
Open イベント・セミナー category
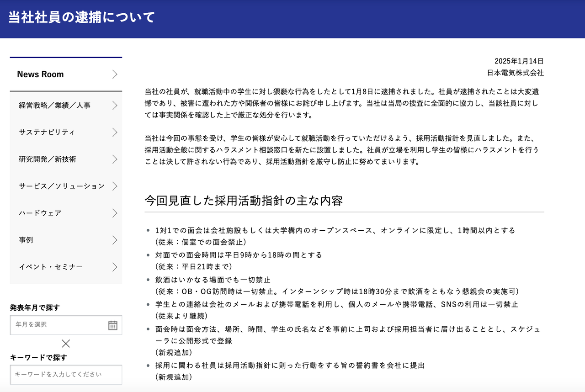click(66, 267)
